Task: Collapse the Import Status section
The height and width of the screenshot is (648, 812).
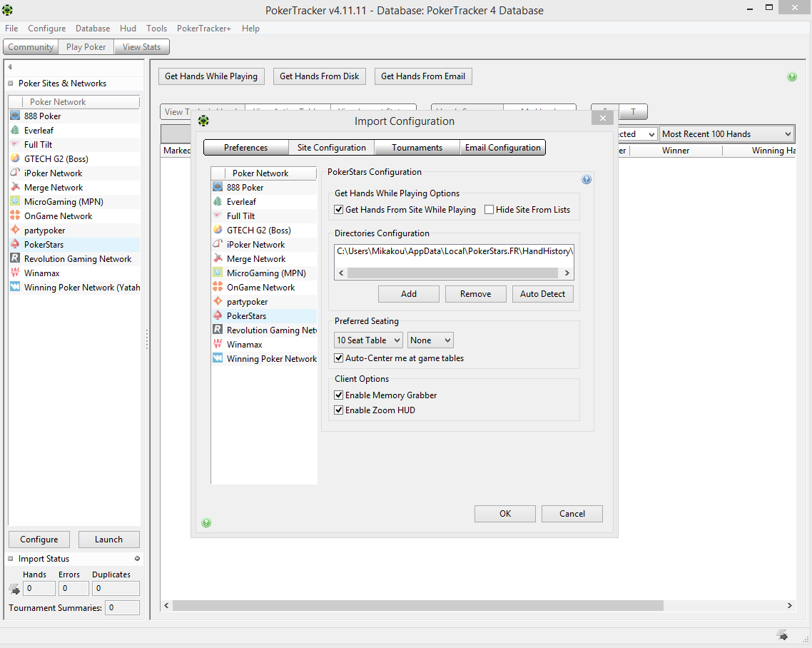Action: (x=11, y=559)
